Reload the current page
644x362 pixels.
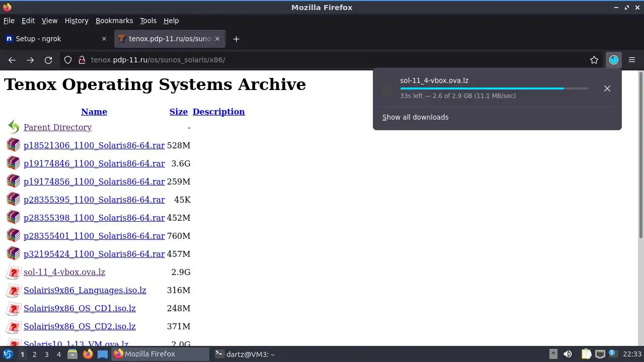48,60
